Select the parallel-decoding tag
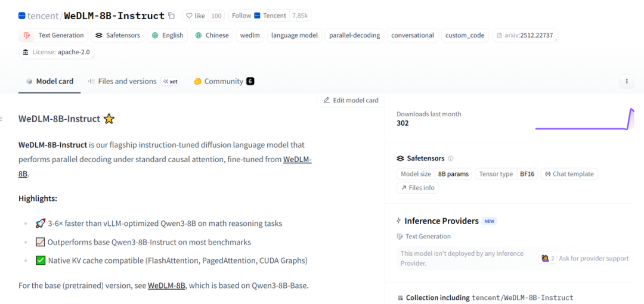This screenshot has width=644, height=304. click(x=354, y=35)
